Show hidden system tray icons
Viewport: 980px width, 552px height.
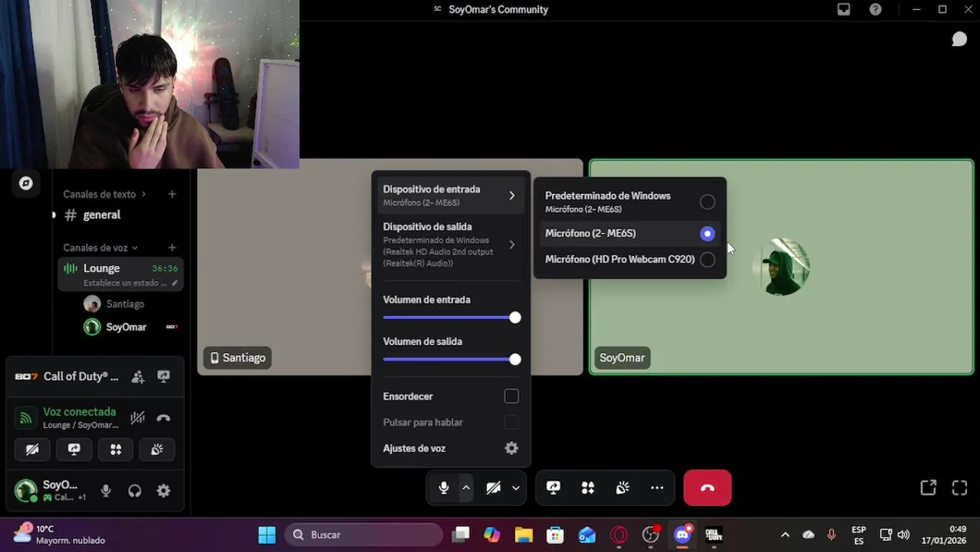784,534
